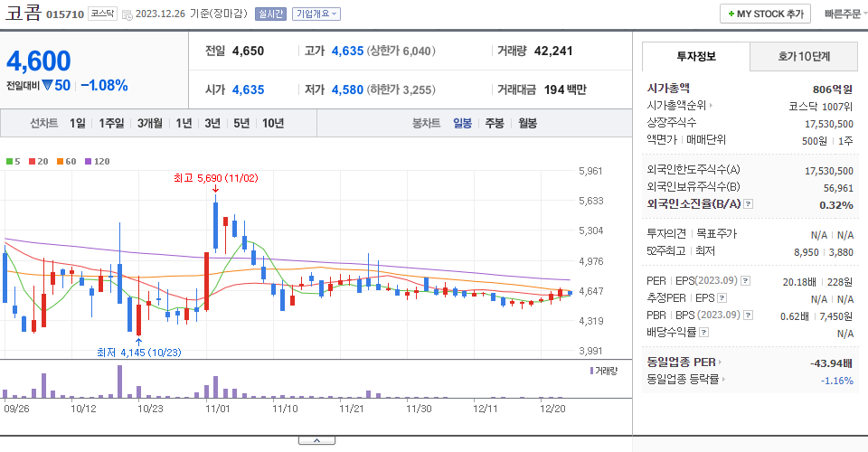Click the 동일업종 등락률 value -1.16%
The height and width of the screenshot is (452, 868).
(837, 381)
